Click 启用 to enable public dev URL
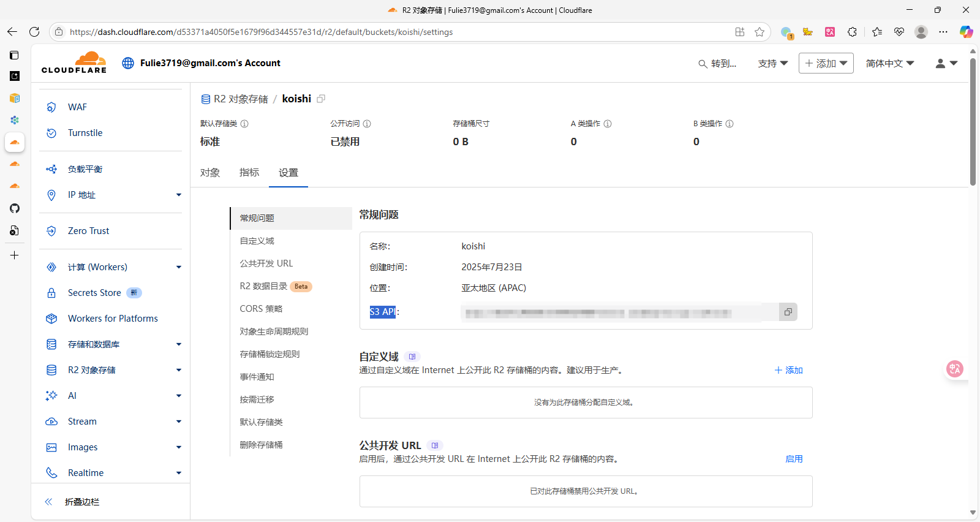Image resolution: width=980 pixels, height=522 pixels. pos(794,459)
